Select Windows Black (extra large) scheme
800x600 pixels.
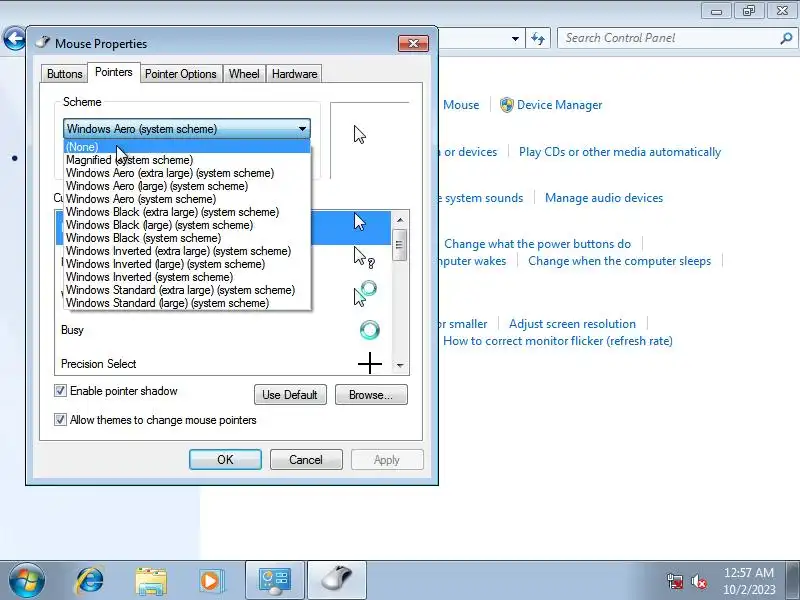pyautogui.click(x=187, y=212)
